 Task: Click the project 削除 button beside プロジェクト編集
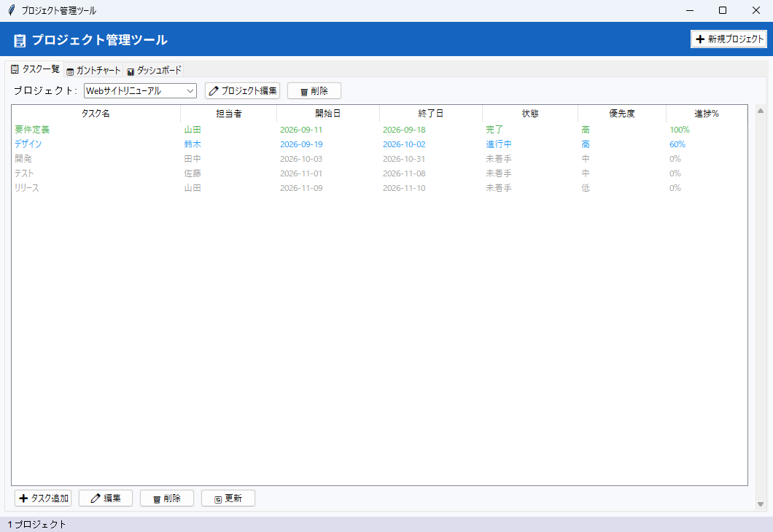(314, 90)
